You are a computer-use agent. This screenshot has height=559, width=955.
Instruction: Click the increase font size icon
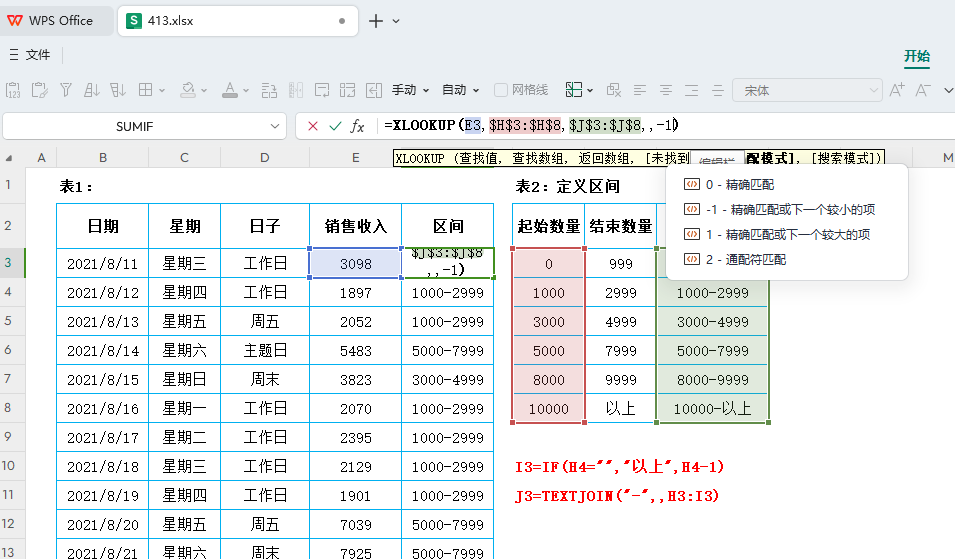897,90
